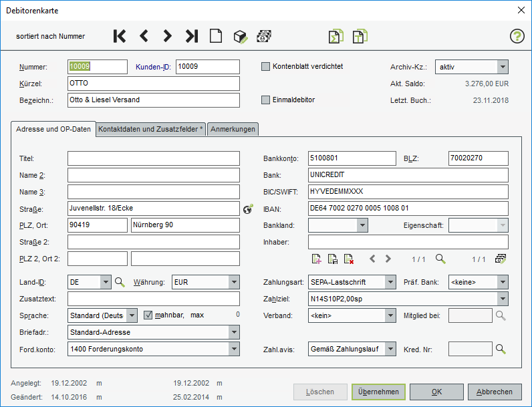This screenshot has width=532, height=407.
Task: Go to the next debtor record
Action: pos(167,36)
